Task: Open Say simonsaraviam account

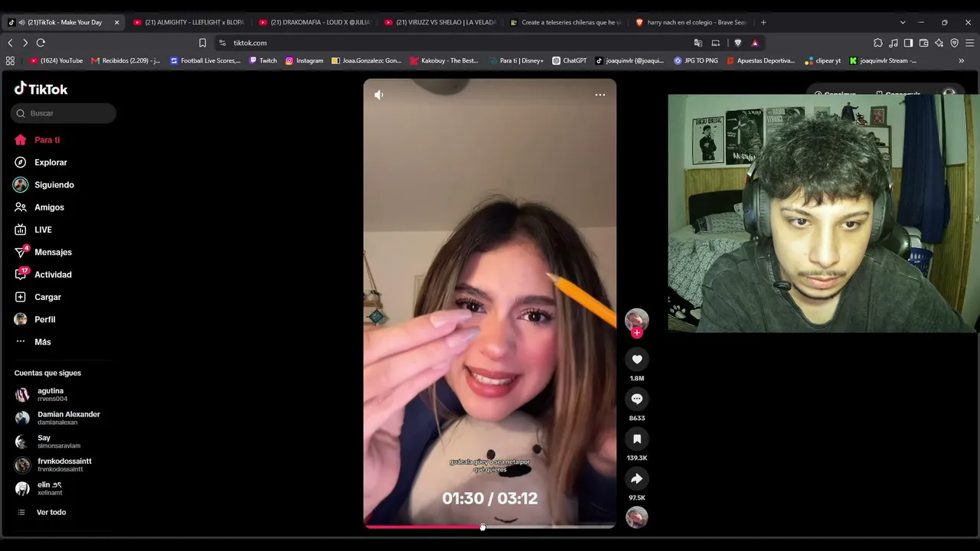Action: click(47, 442)
